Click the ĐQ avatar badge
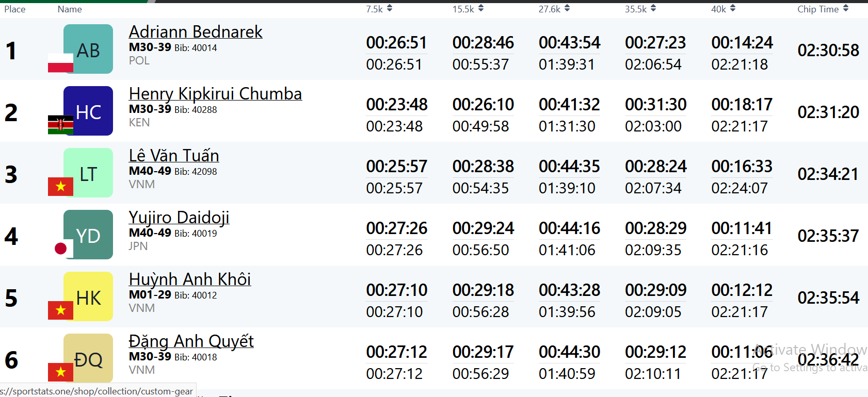This screenshot has width=868, height=397. point(88,357)
